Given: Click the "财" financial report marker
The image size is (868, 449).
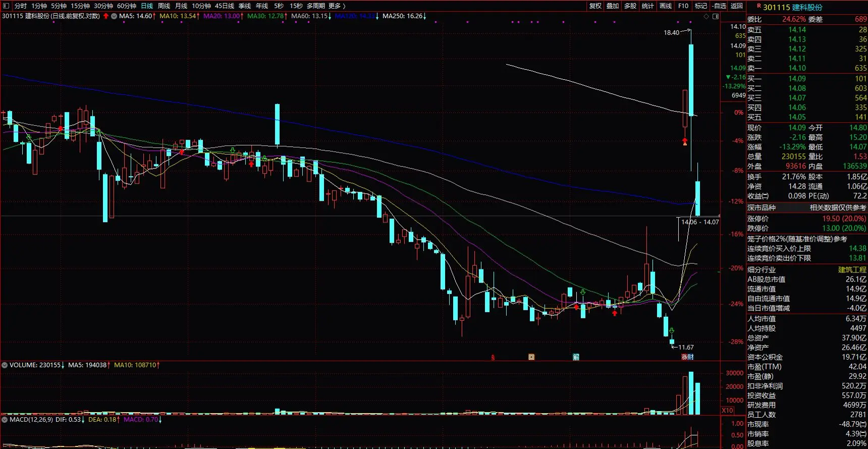Looking at the screenshot, I should coord(691,357).
